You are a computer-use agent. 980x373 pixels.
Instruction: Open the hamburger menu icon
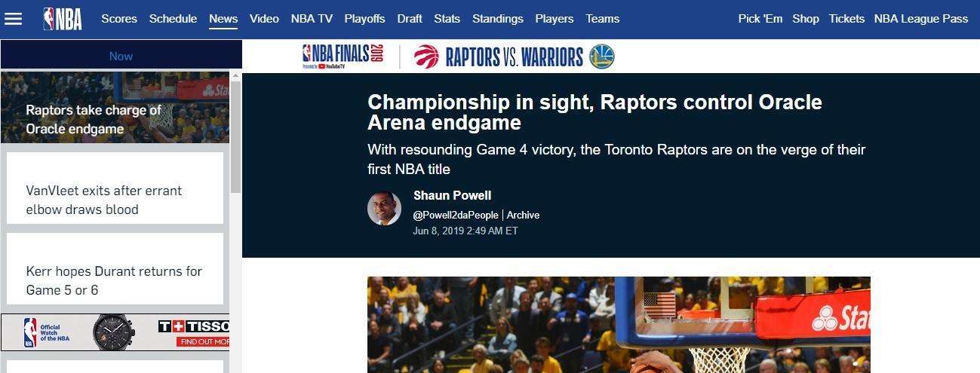[14, 19]
